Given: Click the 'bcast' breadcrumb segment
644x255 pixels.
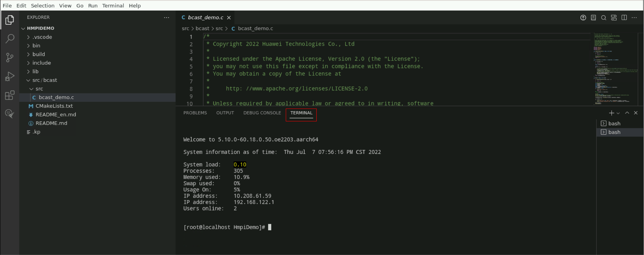Looking at the screenshot, I should pyautogui.click(x=202, y=28).
